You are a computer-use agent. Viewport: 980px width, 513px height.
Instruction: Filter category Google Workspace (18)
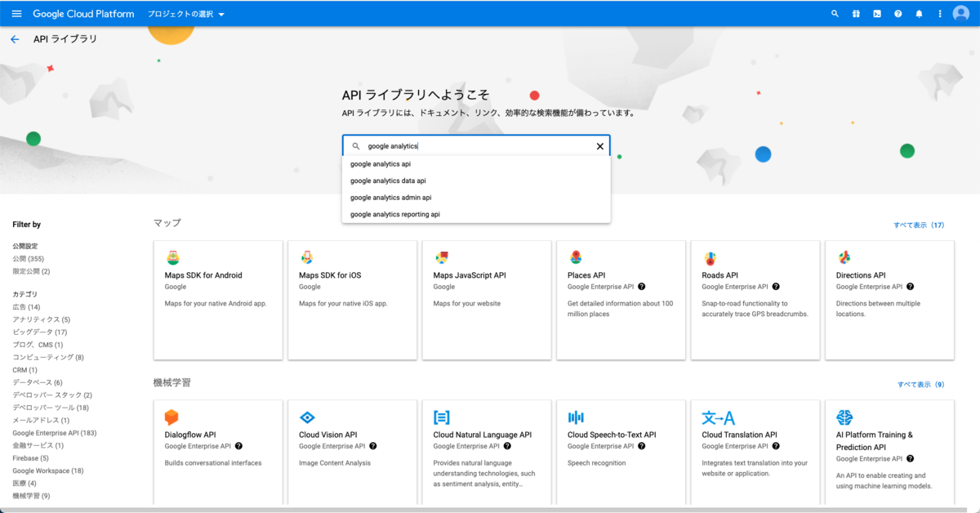coord(48,471)
